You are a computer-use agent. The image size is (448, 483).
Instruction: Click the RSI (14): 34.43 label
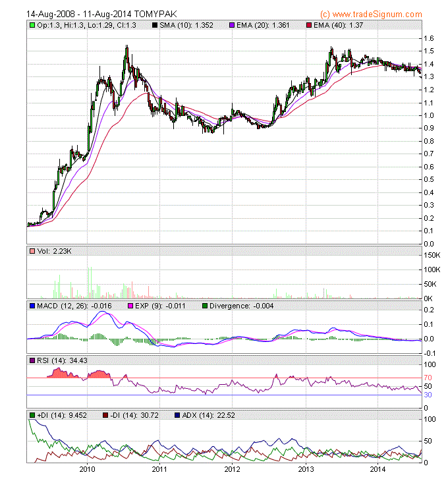[62, 360]
